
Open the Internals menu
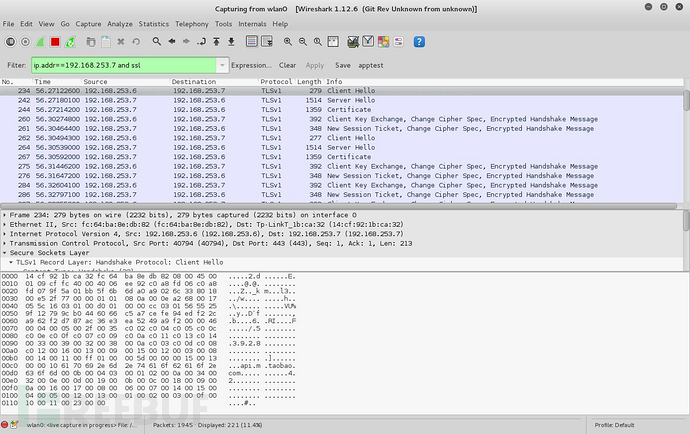(252, 24)
